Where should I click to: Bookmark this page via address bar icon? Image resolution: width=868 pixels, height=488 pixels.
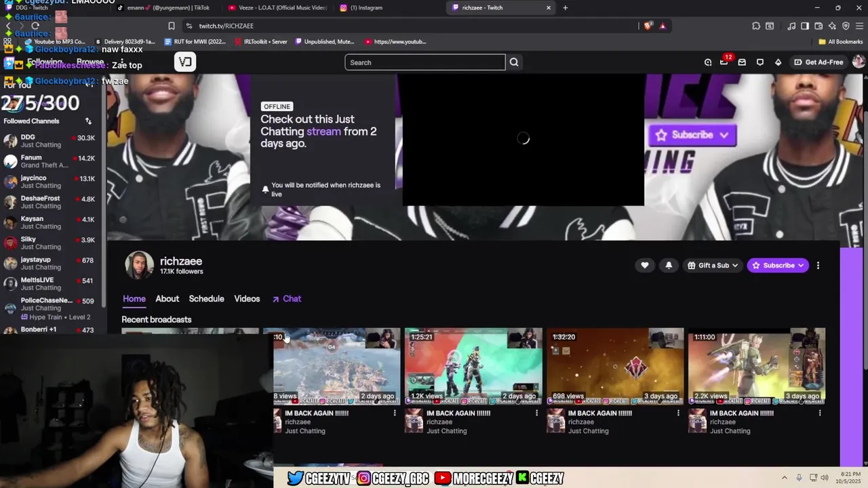[x=172, y=26]
